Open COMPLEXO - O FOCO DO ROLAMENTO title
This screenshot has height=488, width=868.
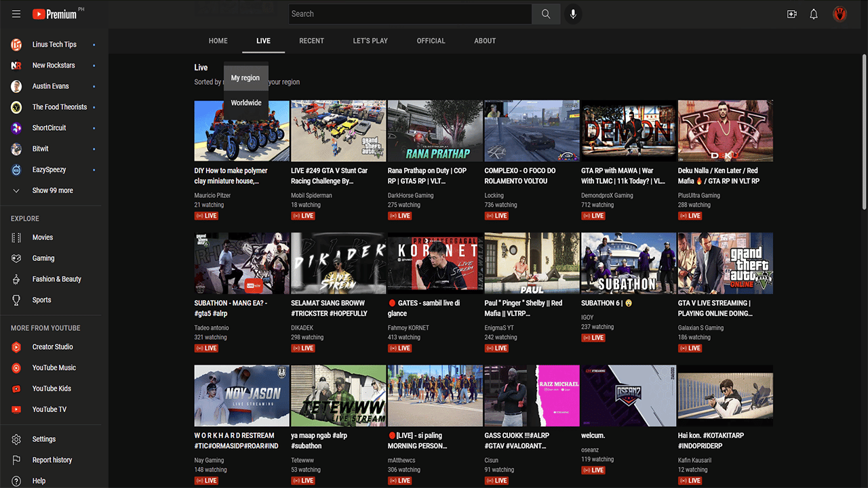[520, 176]
